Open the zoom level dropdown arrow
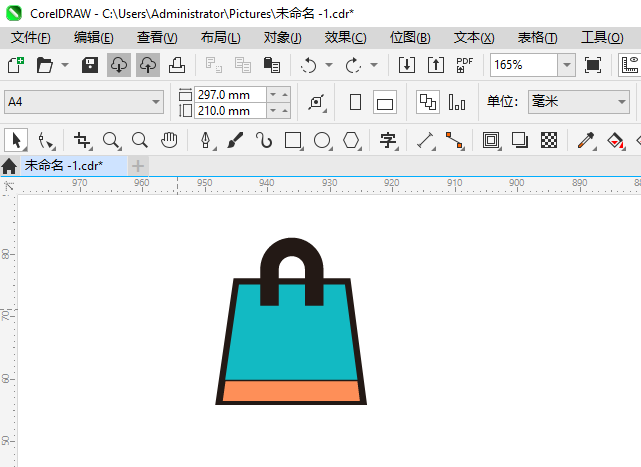 (x=567, y=65)
